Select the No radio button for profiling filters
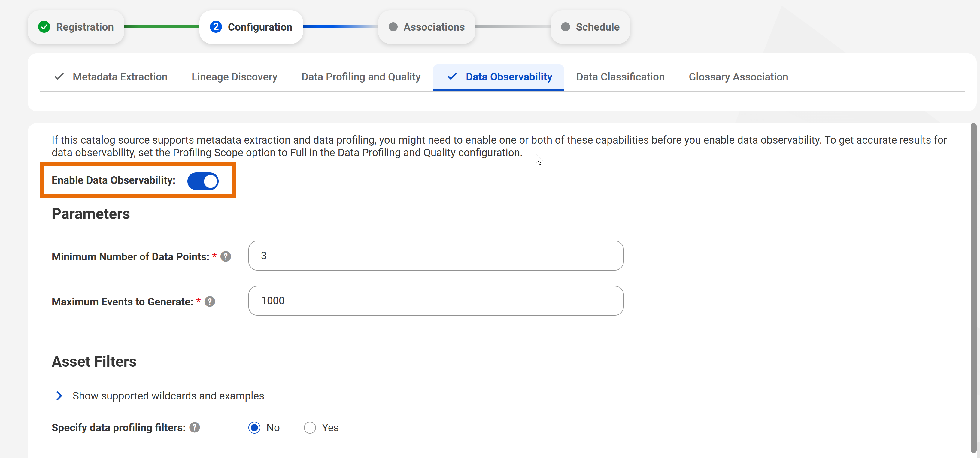Image resolution: width=980 pixels, height=458 pixels. pos(254,428)
